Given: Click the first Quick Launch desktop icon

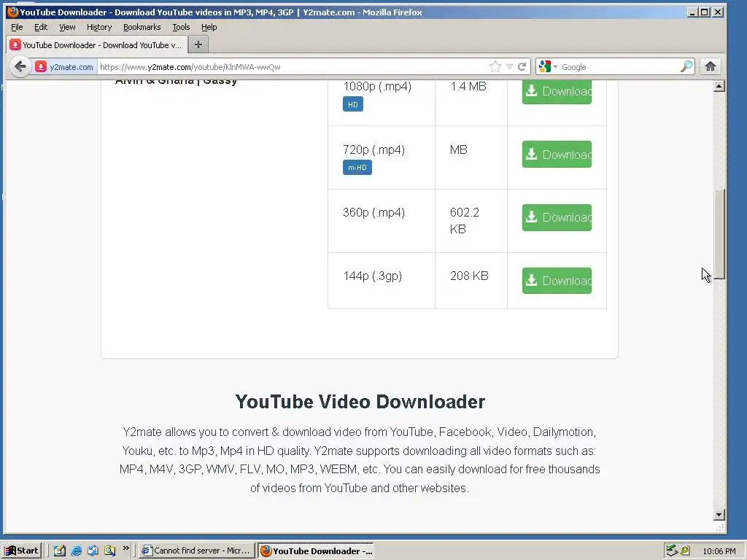Looking at the screenshot, I should pos(60,551).
